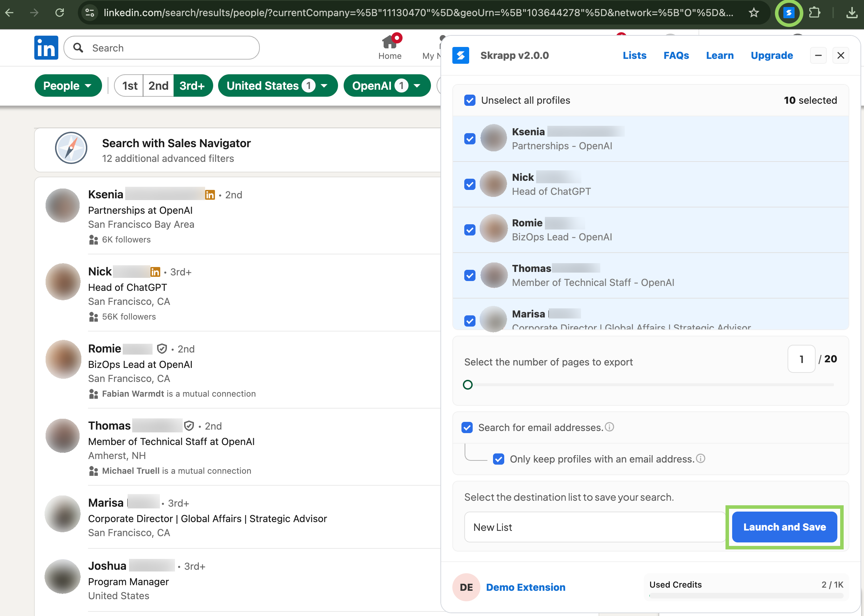Viewport: 864px width, 616px height.
Task: Open Ksenia's profile name in LinkedIn results
Action: (x=106, y=194)
